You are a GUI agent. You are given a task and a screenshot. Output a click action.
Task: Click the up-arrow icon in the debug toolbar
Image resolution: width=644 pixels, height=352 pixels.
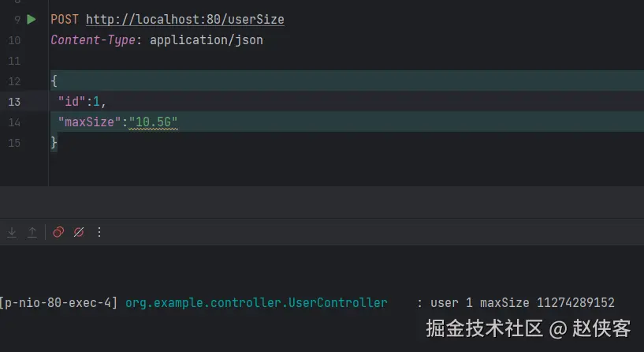pyautogui.click(x=32, y=232)
